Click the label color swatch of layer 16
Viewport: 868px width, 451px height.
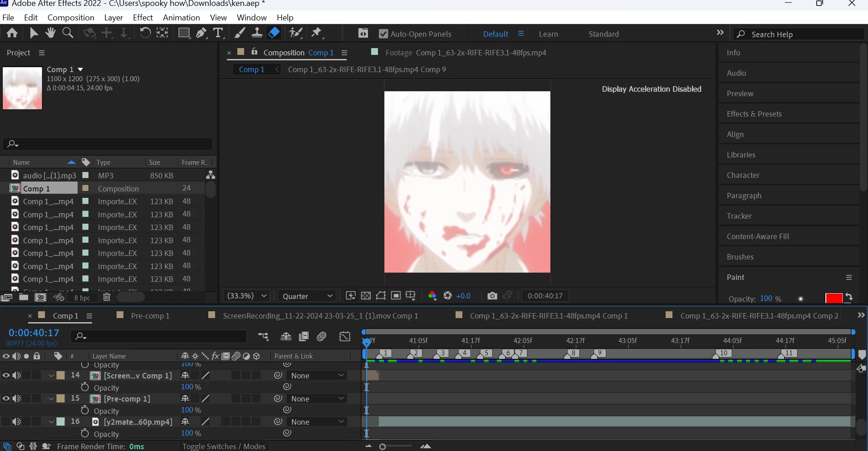(x=60, y=422)
